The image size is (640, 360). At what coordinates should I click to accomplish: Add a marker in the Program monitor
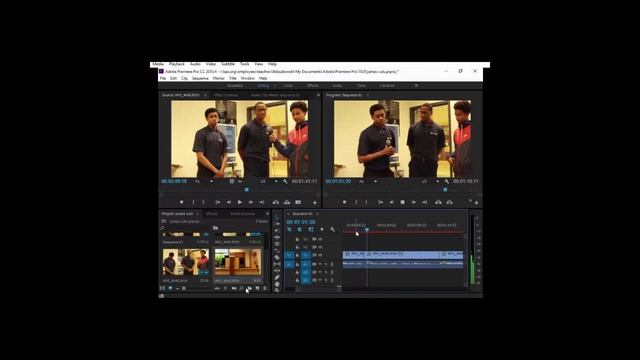coord(344,202)
